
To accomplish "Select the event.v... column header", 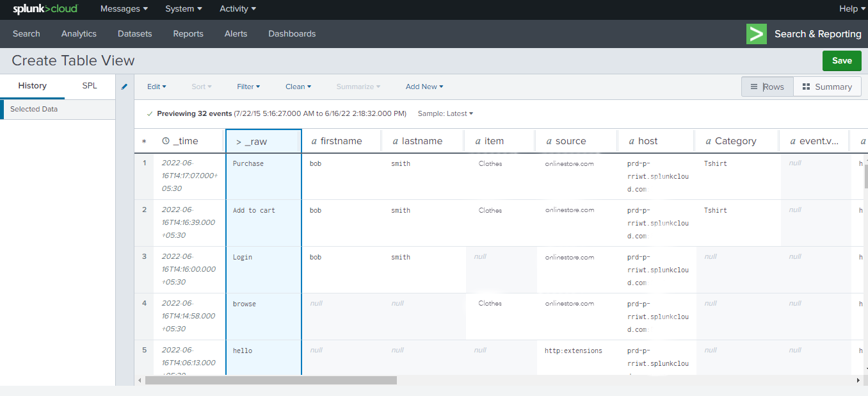I will click(x=814, y=142).
